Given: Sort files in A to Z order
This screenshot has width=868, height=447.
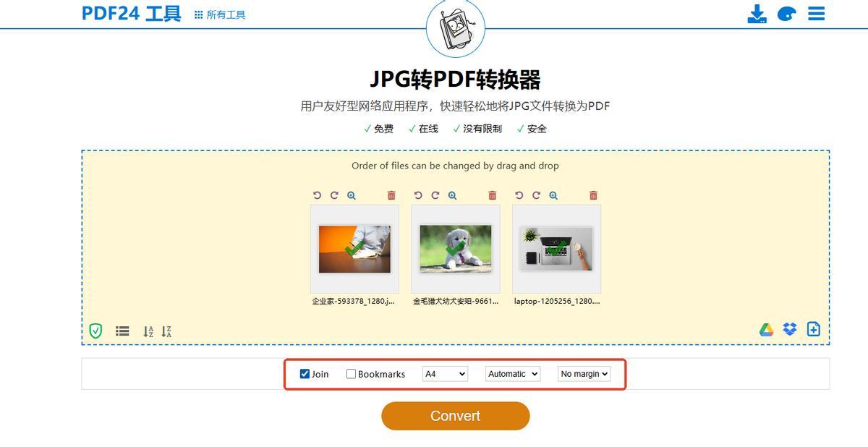Looking at the screenshot, I should (148, 331).
